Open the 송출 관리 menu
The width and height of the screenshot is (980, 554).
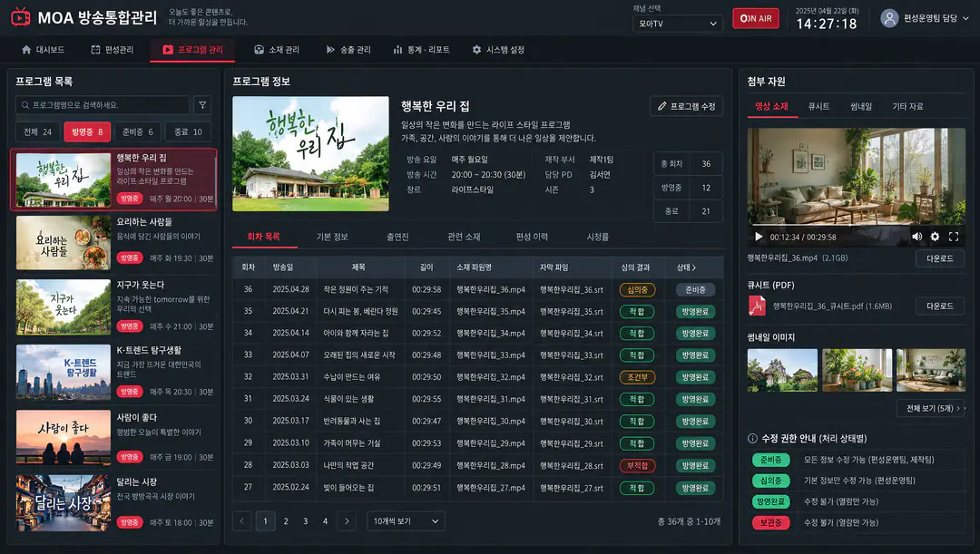pos(348,49)
